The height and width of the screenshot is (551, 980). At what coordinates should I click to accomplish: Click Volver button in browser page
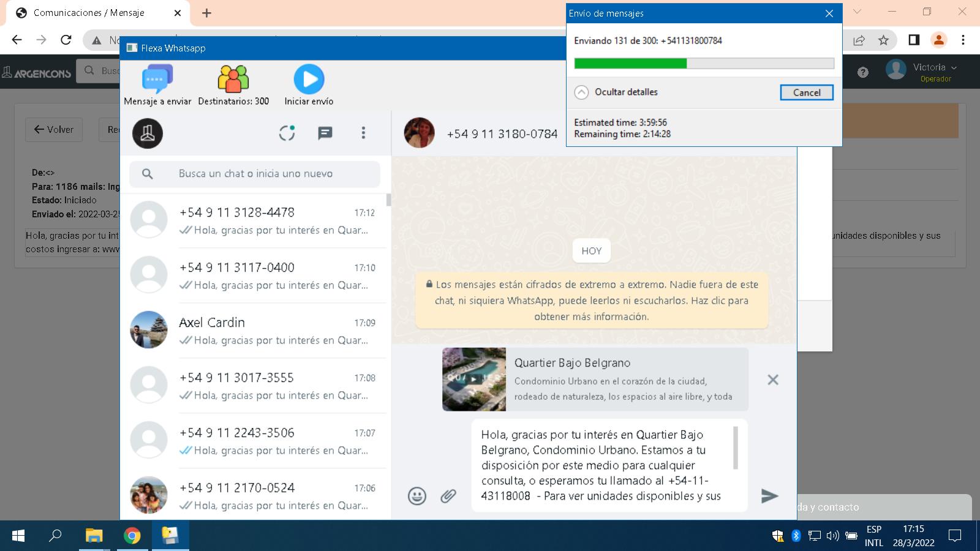point(54,130)
